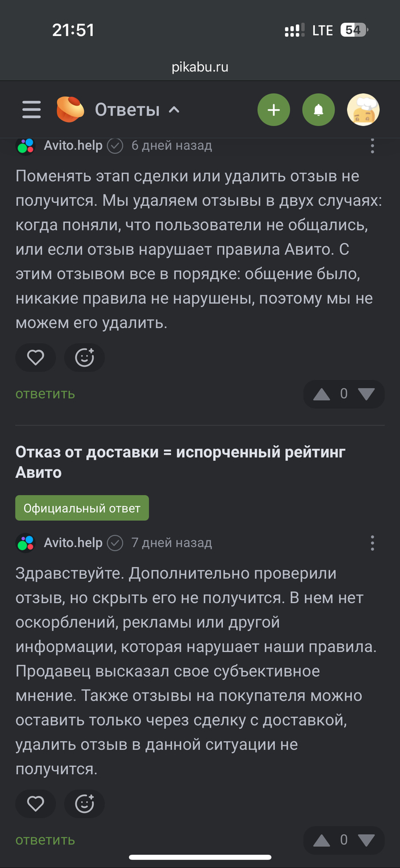Like the first comment with the heart
The image size is (400, 868).
(x=35, y=358)
